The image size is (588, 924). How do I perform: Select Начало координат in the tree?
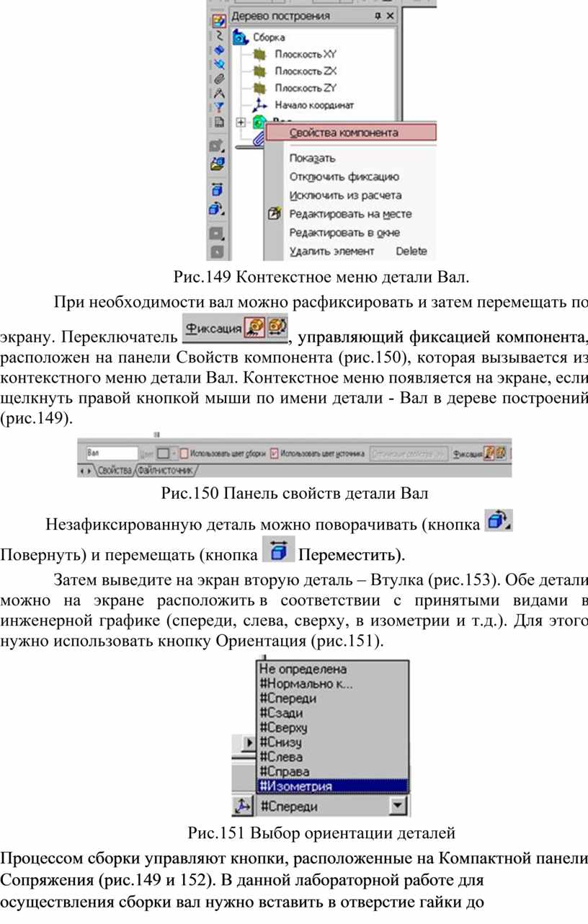(314, 105)
